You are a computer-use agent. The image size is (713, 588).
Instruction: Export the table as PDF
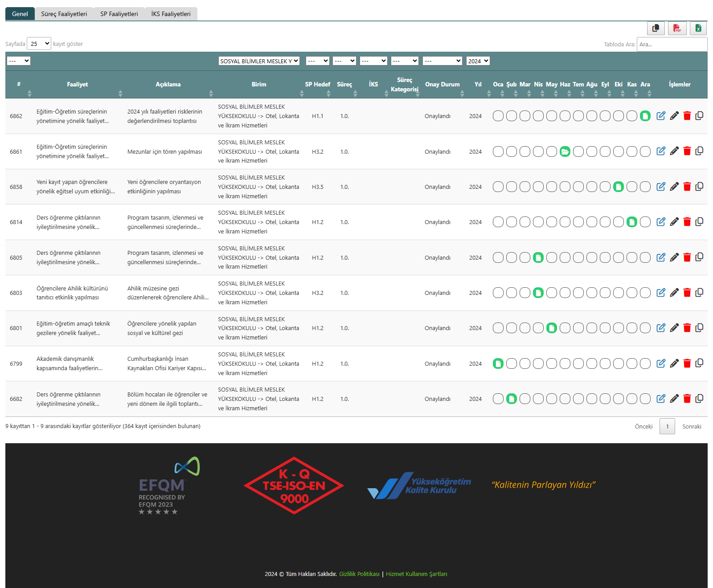(677, 29)
